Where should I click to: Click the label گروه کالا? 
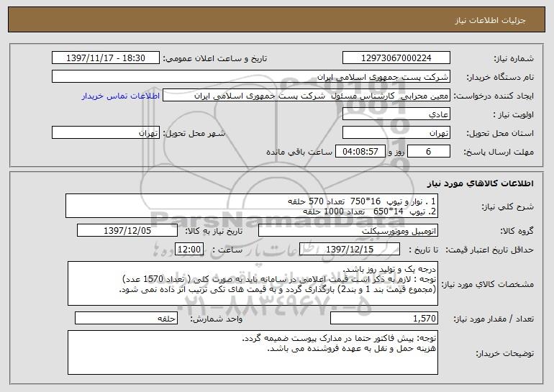point(517,231)
